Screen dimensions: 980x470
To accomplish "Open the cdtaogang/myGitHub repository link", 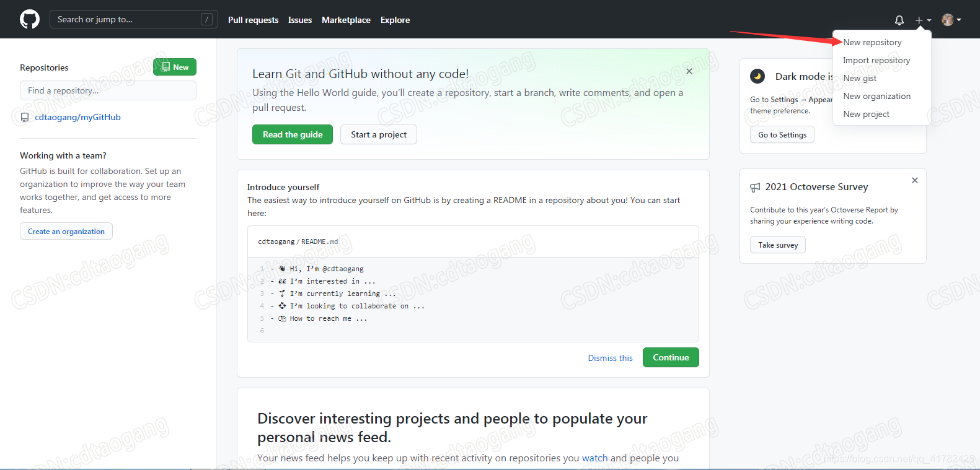I will pos(77,117).
